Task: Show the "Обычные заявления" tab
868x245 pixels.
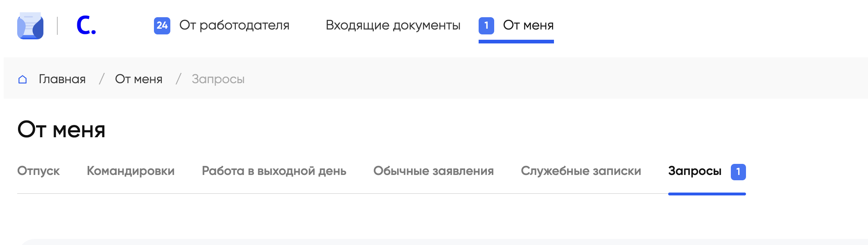Action: coord(434,171)
